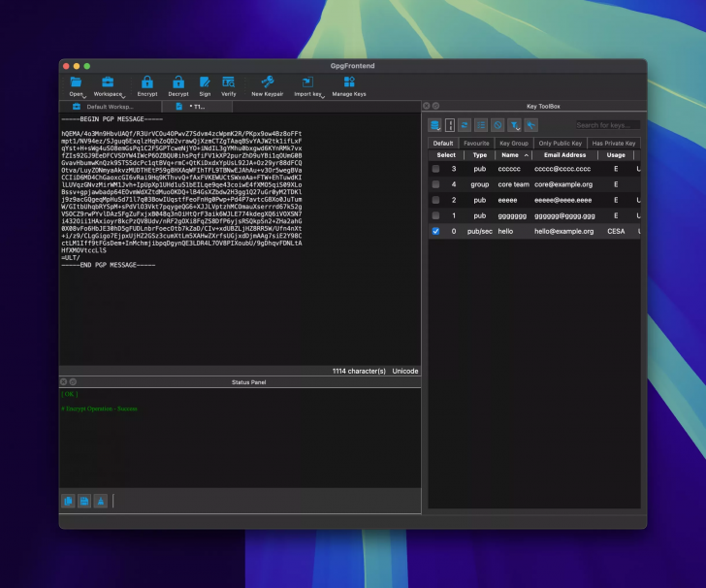Float the Status Panel

[73, 381]
